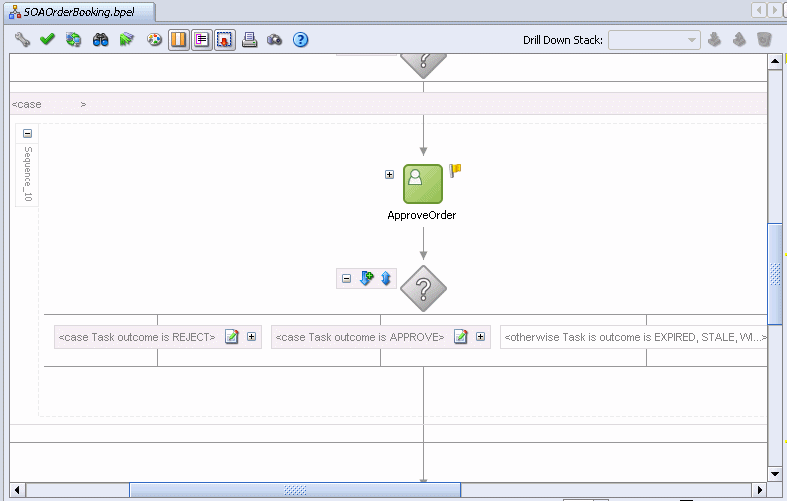Click the 'case Task outcome is APPROVE' label
787x501 pixels.
[x=360, y=337]
